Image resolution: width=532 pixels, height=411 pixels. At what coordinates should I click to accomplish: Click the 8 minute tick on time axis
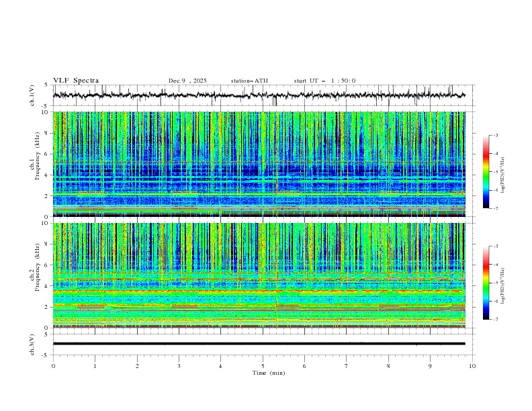[388, 365]
